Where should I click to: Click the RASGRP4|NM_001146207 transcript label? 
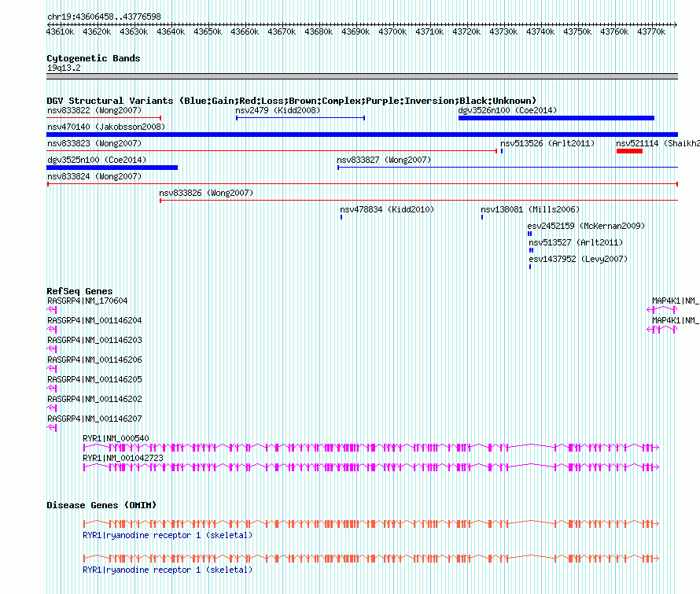coord(94,419)
